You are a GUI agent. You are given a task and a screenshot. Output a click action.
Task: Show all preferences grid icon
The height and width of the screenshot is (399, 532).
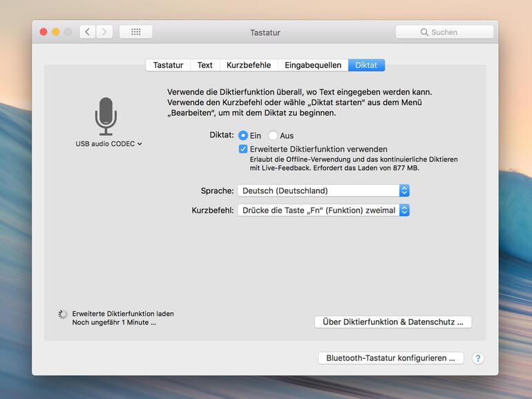135,32
